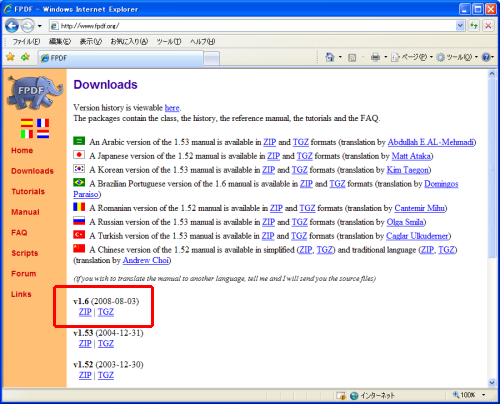The image size is (500, 404).
Task: Download v1.53 ZIP package
Action: tap(85, 344)
